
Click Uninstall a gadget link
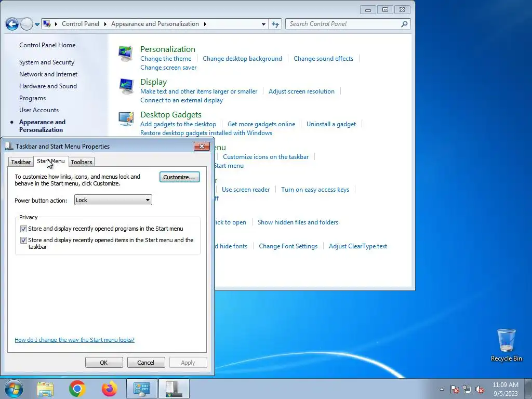tap(331, 124)
